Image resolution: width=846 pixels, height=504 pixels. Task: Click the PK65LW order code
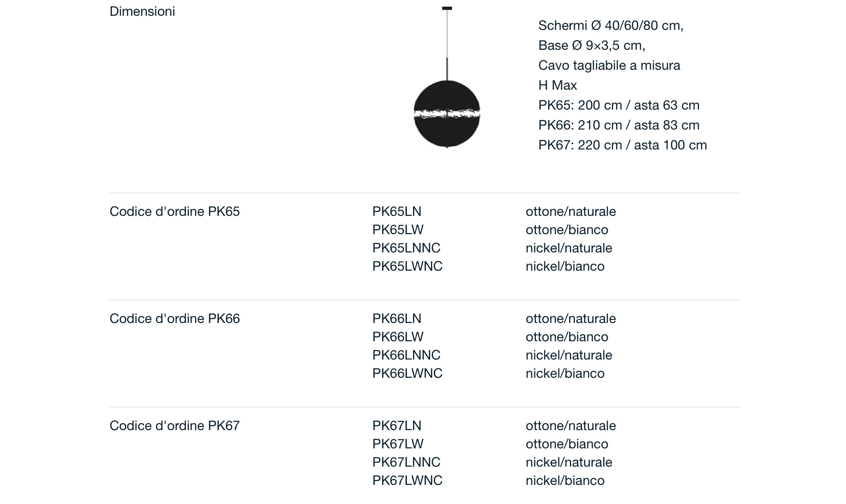pos(398,230)
